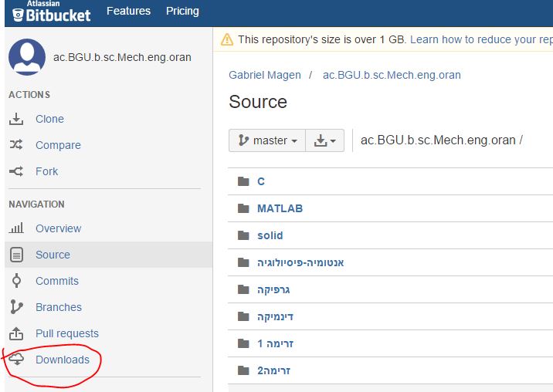Click the Clone download icon
Image resolution: width=553 pixels, height=392 pixels.
tap(16, 119)
